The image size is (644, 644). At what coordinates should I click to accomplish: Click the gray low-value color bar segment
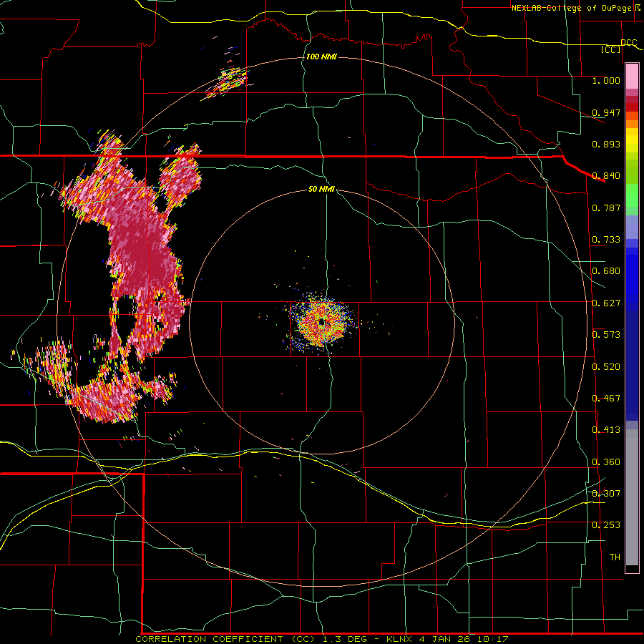[632, 497]
